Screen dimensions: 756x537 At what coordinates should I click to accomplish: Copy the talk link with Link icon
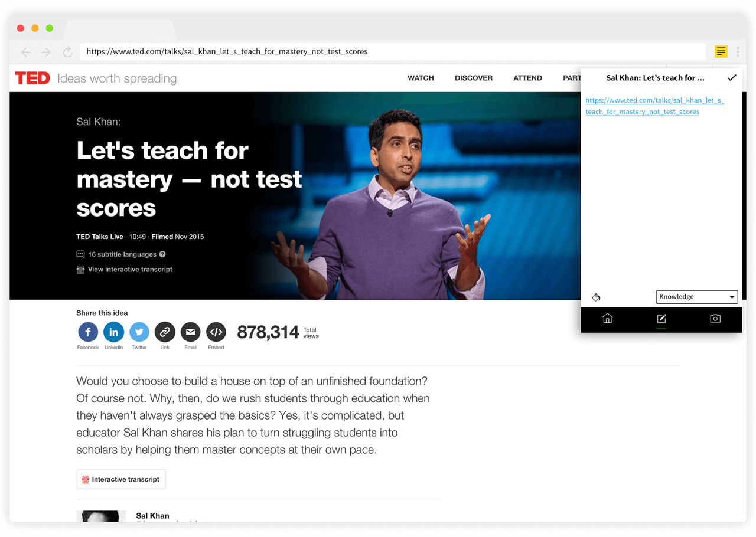pyautogui.click(x=165, y=332)
